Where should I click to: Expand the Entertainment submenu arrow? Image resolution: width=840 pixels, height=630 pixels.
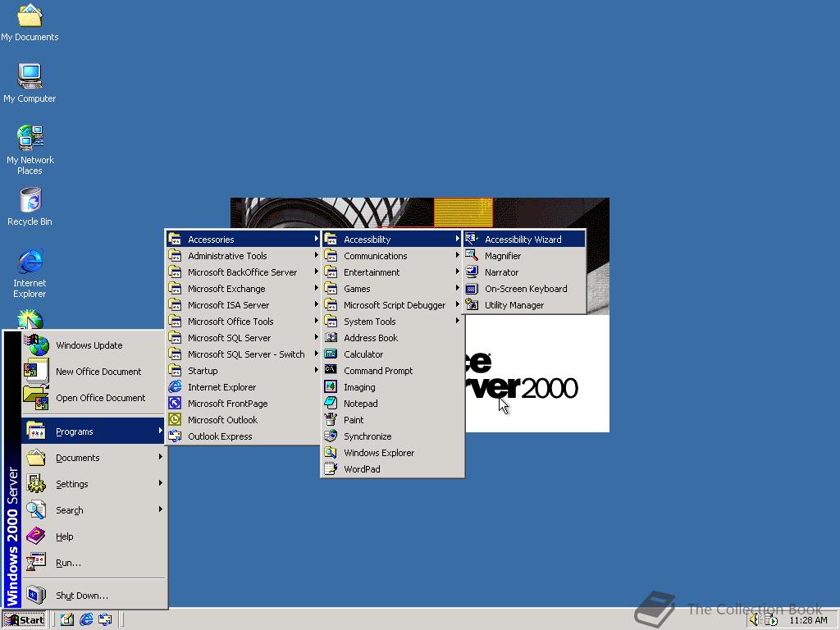coord(457,272)
